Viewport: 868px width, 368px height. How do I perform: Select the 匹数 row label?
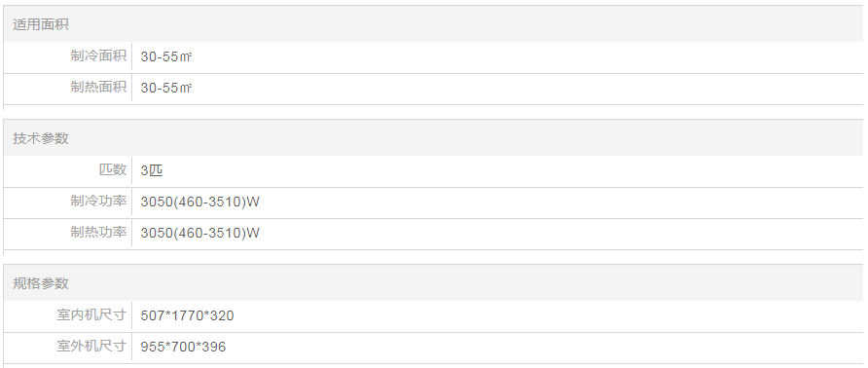coord(113,169)
